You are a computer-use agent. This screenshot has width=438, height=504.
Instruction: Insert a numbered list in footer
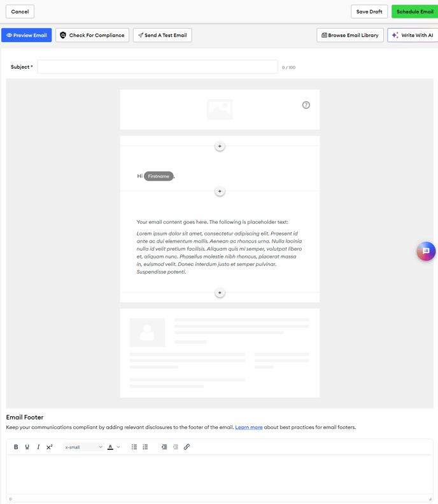145,447
